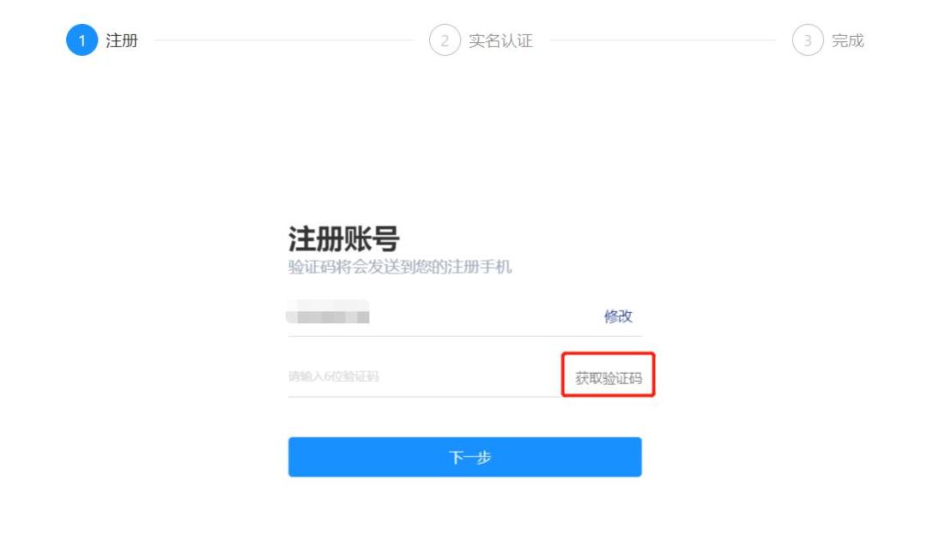Click the progress line between steps 2 and 3

(662, 40)
